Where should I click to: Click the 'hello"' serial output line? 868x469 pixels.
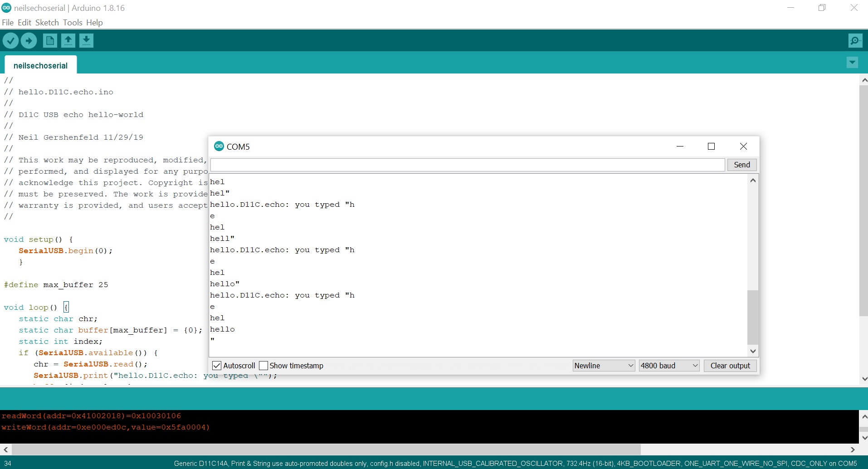(224, 284)
